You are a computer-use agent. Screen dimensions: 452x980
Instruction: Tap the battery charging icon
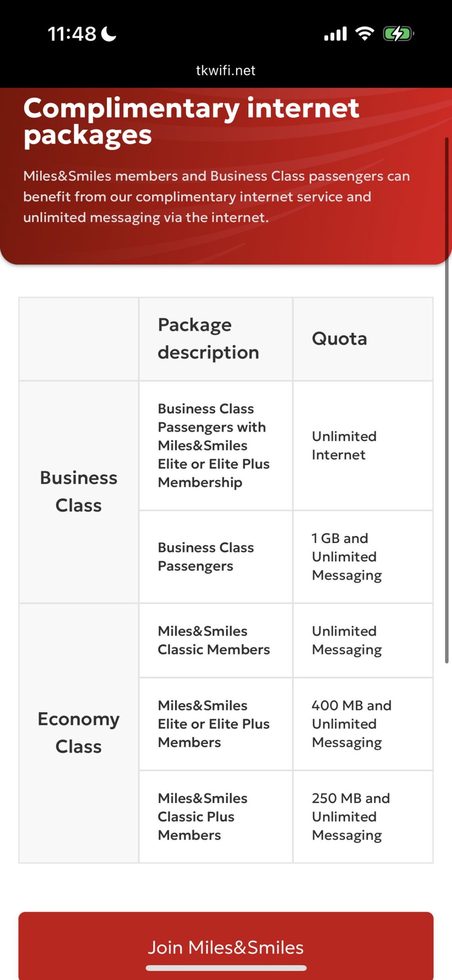(x=398, y=34)
